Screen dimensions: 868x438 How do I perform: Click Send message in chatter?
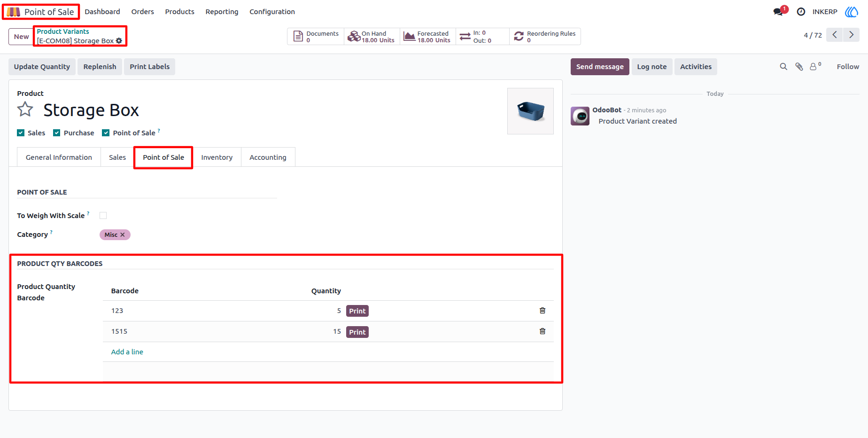tap(600, 67)
